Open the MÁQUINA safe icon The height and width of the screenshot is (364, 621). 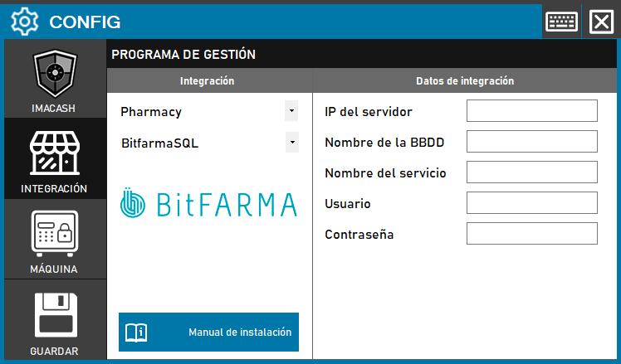click(54, 235)
